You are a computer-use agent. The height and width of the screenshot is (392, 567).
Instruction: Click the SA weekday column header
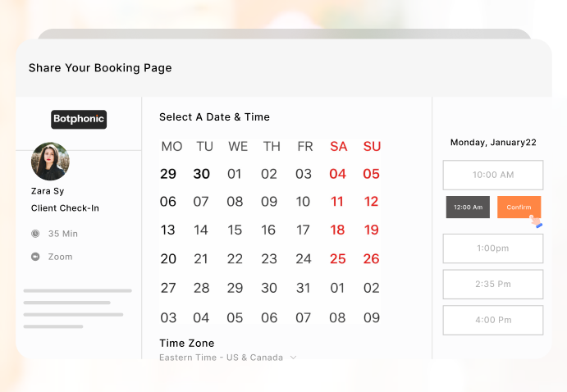(x=338, y=146)
